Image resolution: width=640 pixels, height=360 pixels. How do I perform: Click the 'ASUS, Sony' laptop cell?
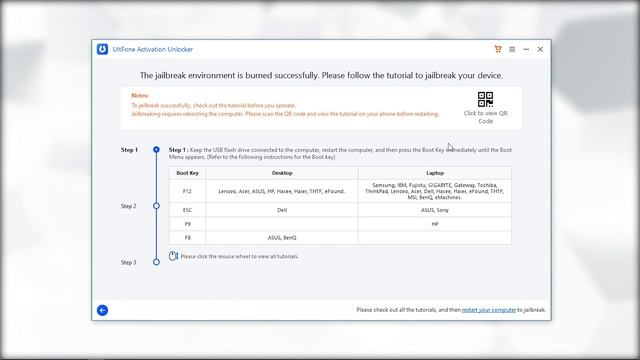click(435, 210)
